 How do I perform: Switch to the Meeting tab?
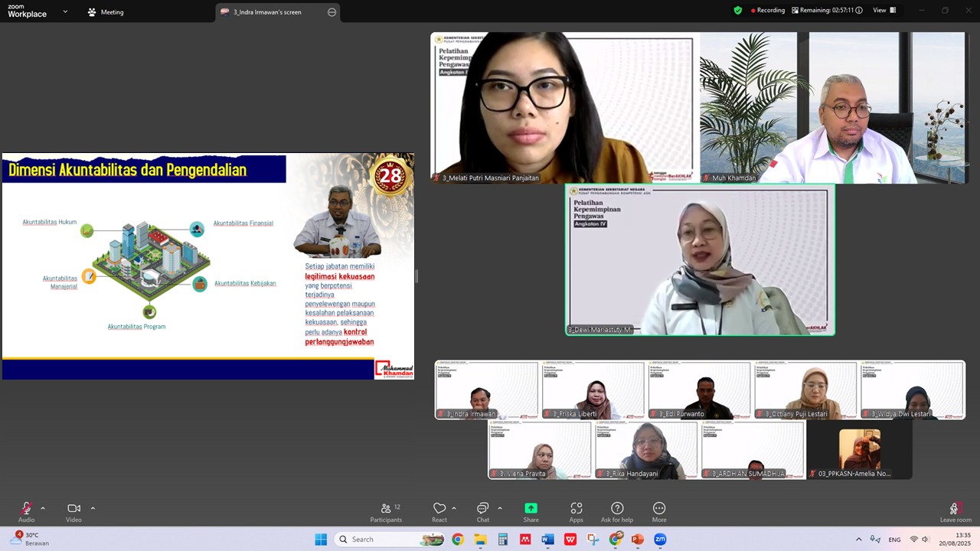[106, 12]
